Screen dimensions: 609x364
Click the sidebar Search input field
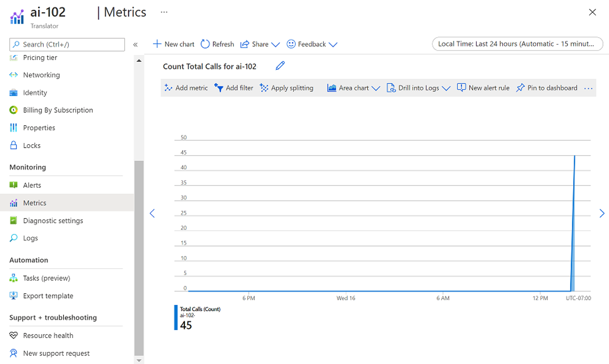click(67, 44)
